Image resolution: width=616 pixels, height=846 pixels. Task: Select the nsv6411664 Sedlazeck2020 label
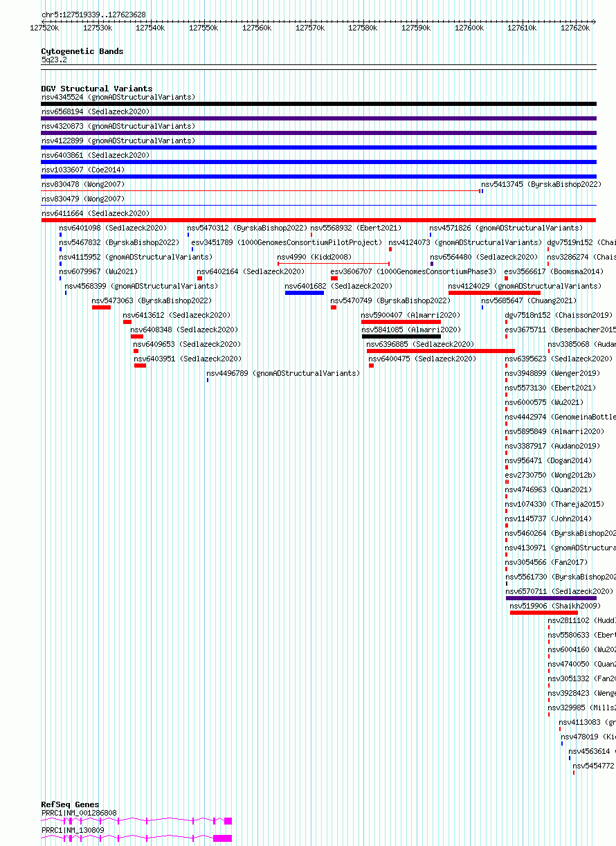pos(96,213)
